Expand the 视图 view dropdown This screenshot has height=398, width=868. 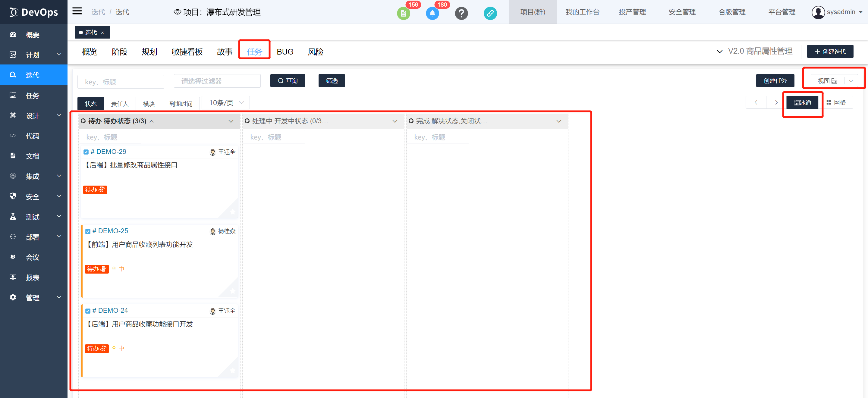coord(851,81)
